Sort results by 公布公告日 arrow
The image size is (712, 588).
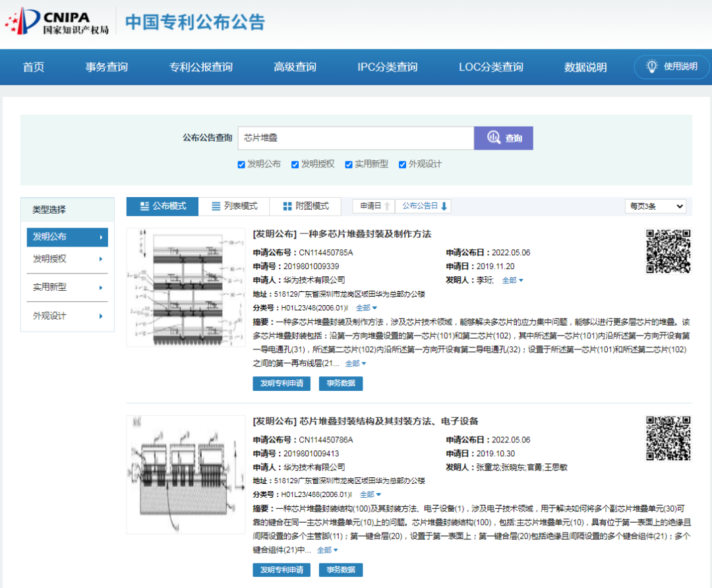[444, 206]
